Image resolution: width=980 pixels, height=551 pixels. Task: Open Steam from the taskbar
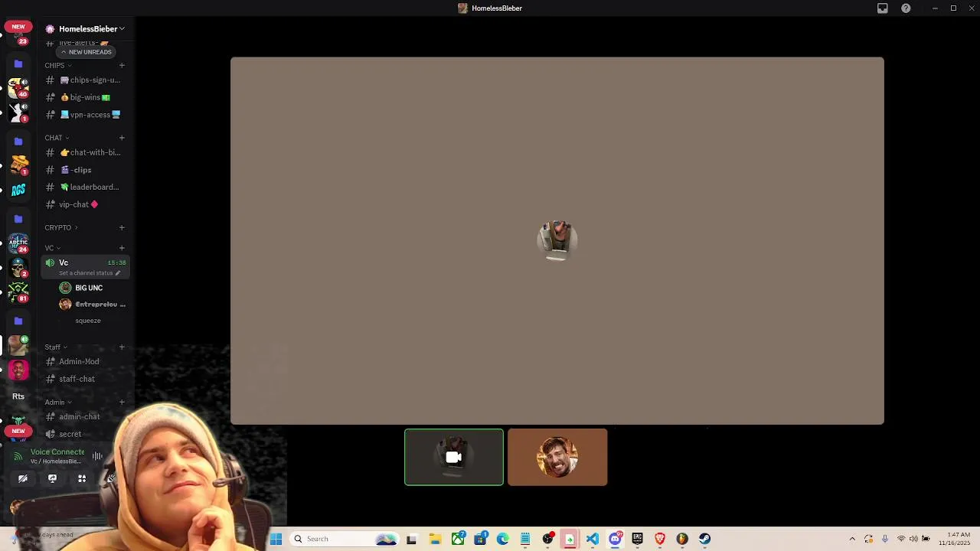pos(704,539)
